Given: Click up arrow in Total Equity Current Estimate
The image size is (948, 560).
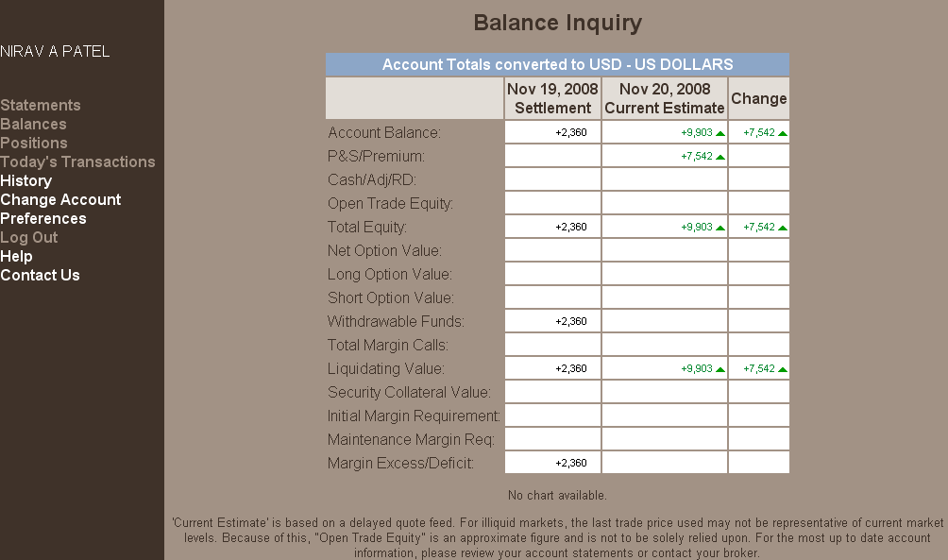Looking at the screenshot, I should [x=720, y=228].
